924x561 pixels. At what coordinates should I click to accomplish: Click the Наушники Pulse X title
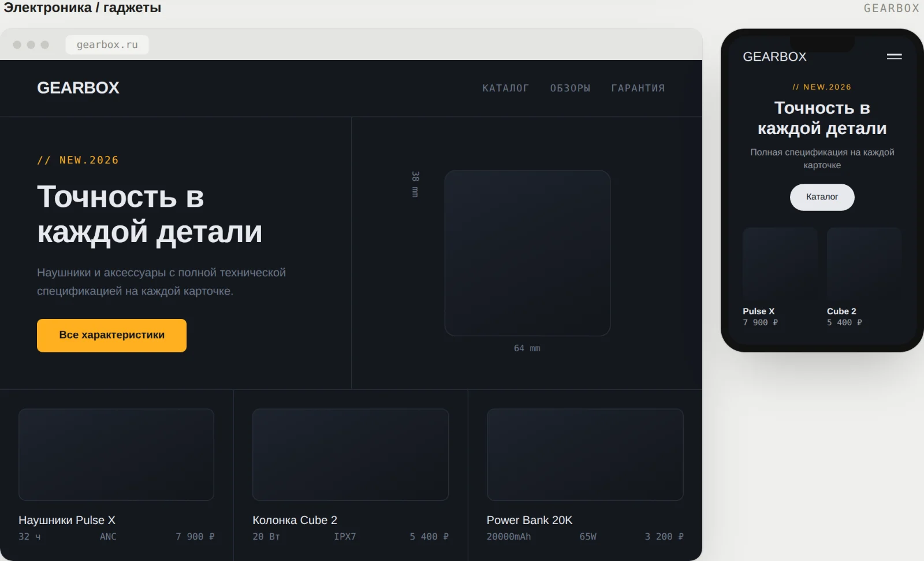(x=67, y=520)
